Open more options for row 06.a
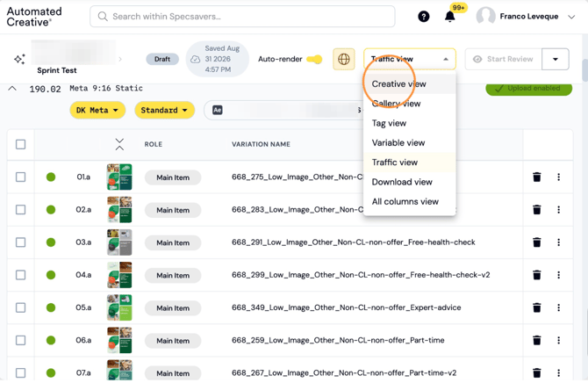588x383 pixels. (559, 340)
